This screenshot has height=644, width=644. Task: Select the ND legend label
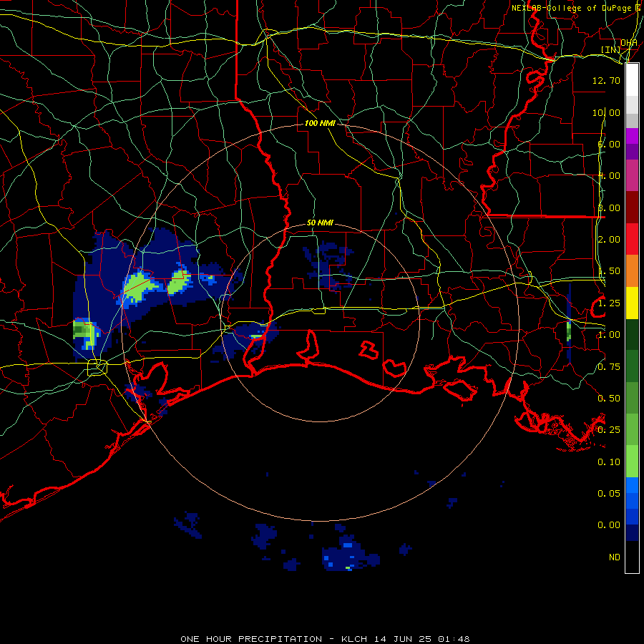point(615,557)
